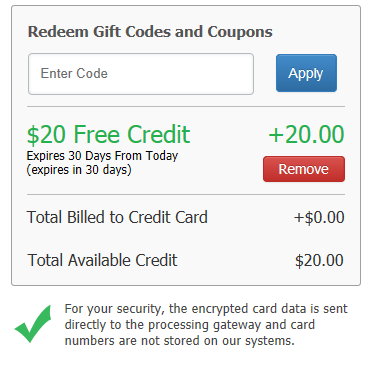Image resolution: width=382 pixels, height=367 pixels.
Task: Click the $20.00 available credit value
Action: click(x=319, y=261)
